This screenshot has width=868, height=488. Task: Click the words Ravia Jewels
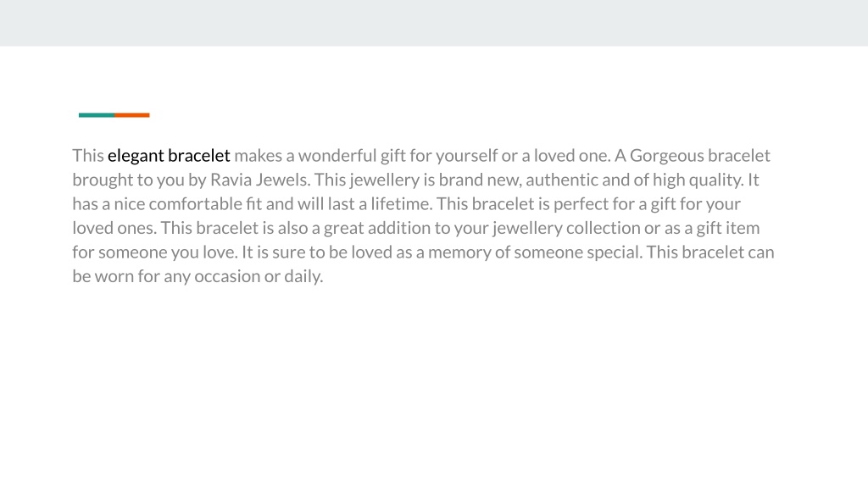(x=259, y=180)
